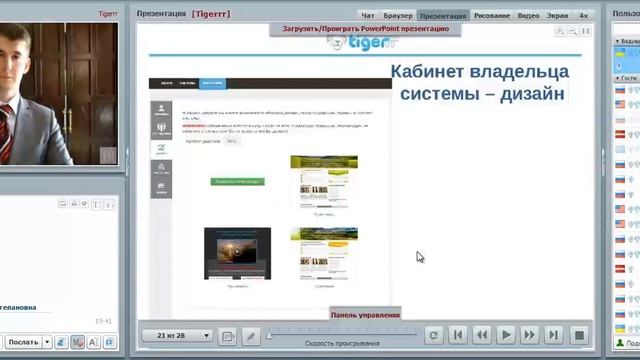Collapse the Ведущие group in users panel
640x360 pixels.
click(618, 42)
